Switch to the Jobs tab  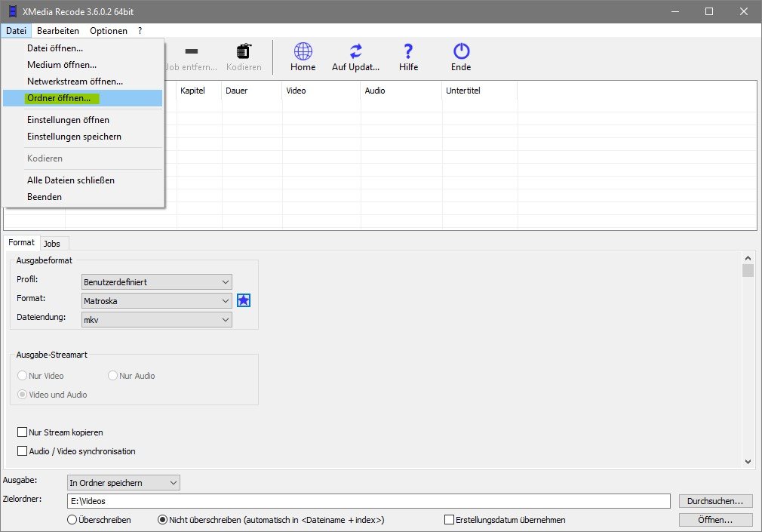pos(52,244)
